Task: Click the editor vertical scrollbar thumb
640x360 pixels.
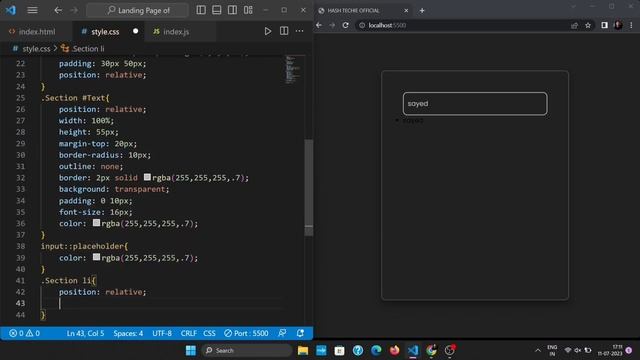Action: [x=309, y=188]
